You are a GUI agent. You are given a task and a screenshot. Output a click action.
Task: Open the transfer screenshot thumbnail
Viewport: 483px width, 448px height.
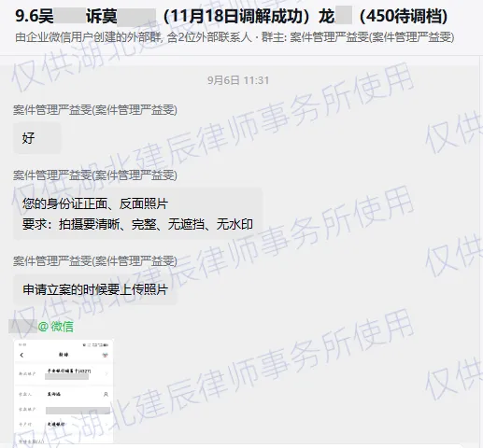tap(64, 391)
